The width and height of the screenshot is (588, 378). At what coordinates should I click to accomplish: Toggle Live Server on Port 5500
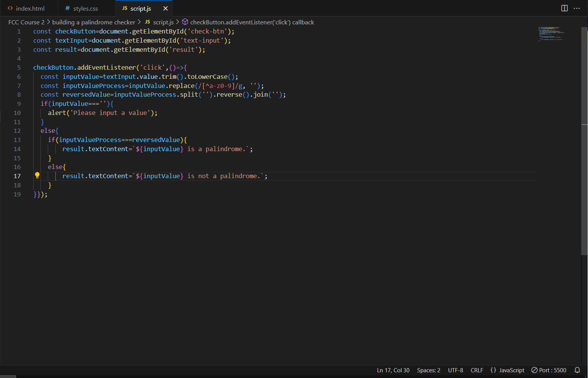pos(549,370)
